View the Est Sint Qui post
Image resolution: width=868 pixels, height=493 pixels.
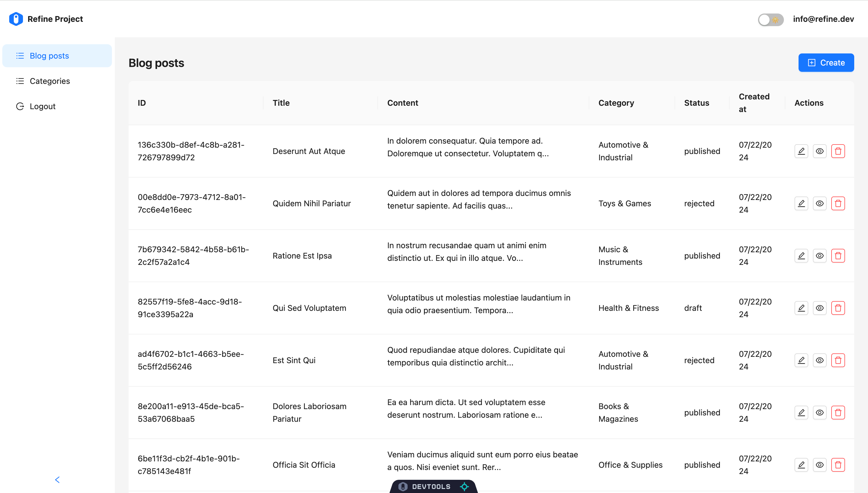(819, 360)
